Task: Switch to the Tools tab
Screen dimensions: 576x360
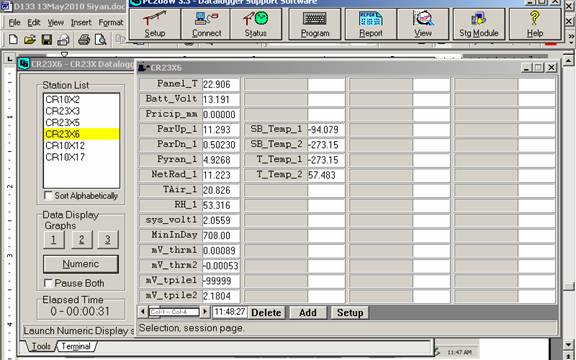Action: [x=41, y=346]
